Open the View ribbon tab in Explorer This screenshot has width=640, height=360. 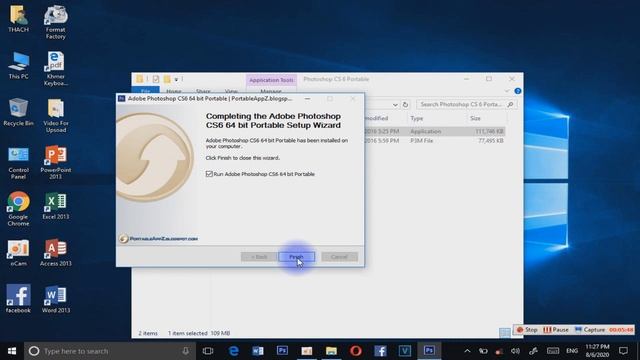click(x=231, y=91)
